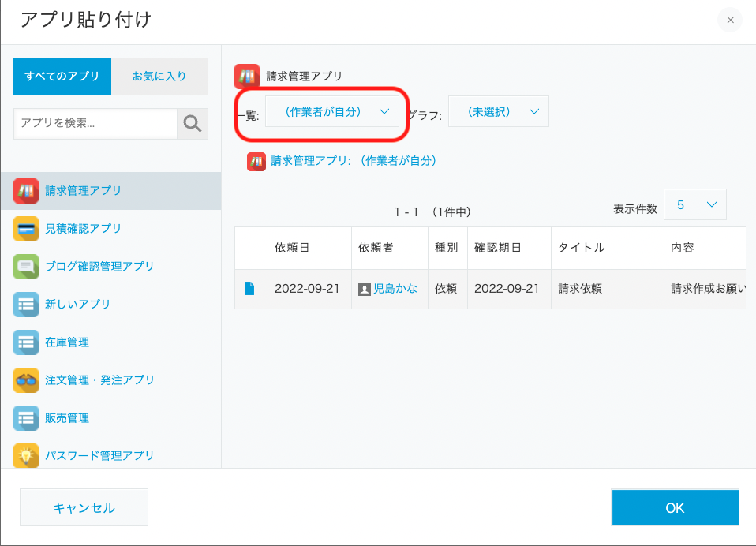Switch to the すべてのアプリ tab
756x546 pixels.
[62, 77]
